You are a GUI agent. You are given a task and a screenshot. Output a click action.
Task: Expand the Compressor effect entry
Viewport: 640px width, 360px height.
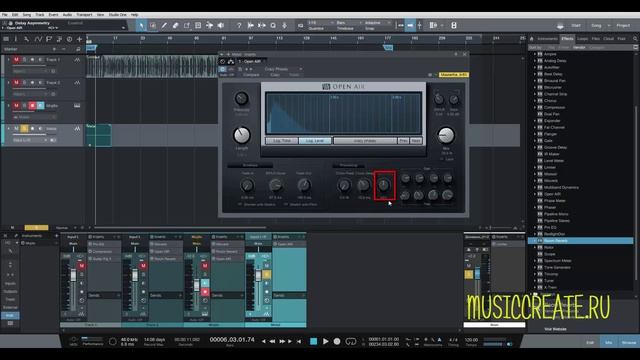coord(535,107)
